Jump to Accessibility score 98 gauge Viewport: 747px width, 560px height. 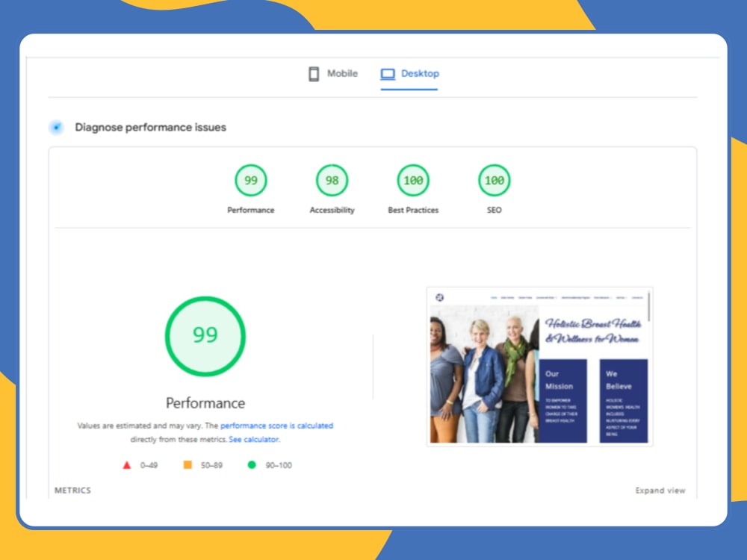[x=332, y=180]
